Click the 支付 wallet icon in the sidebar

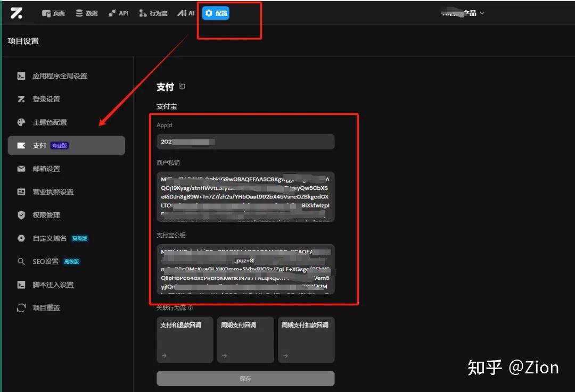(x=21, y=145)
